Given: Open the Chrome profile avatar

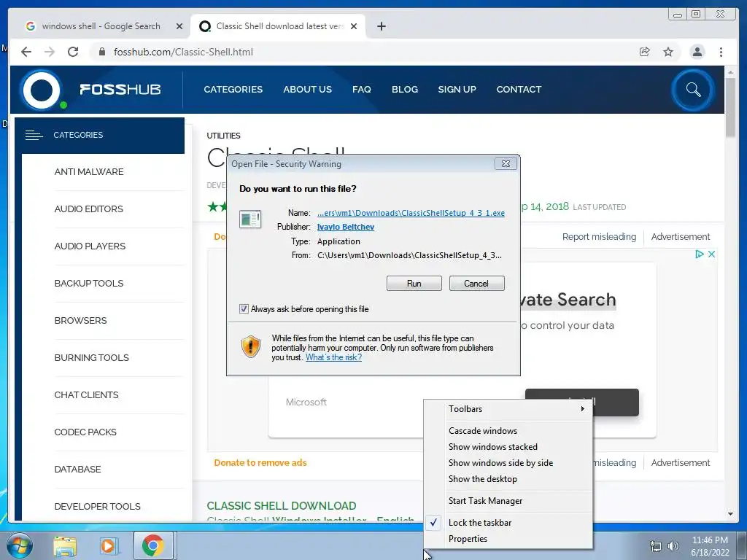Looking at the screenshot, I should (697, 52).
